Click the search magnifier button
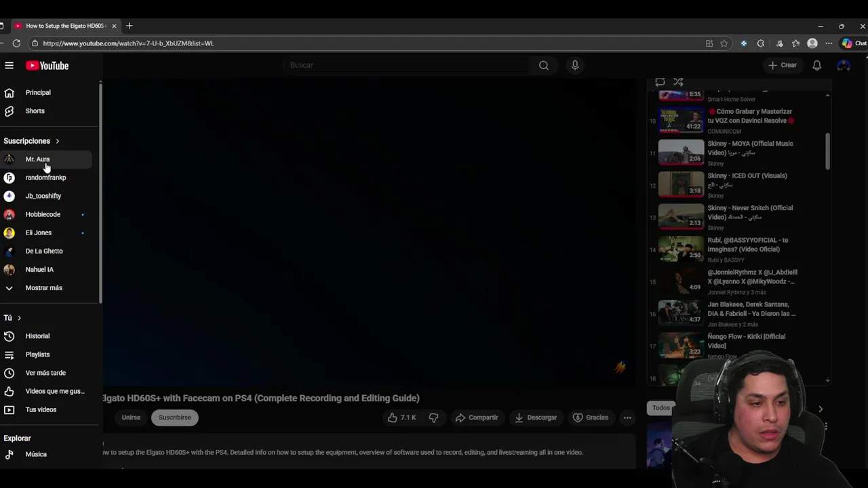868x488 pixels. (x=544, y=65)
